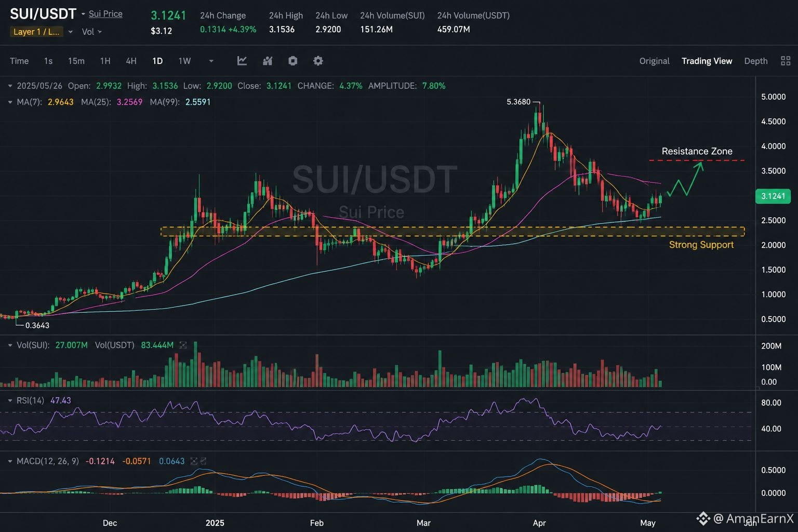Open the Sui Price link
The width and height of the screenshot is (798, 532).
105,14
